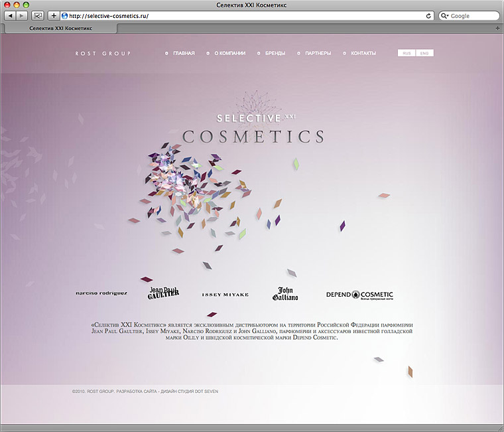Click the plus add bookmark button
Screen dimensions: 504x432
pyautogui.click(x=54, y=15)
